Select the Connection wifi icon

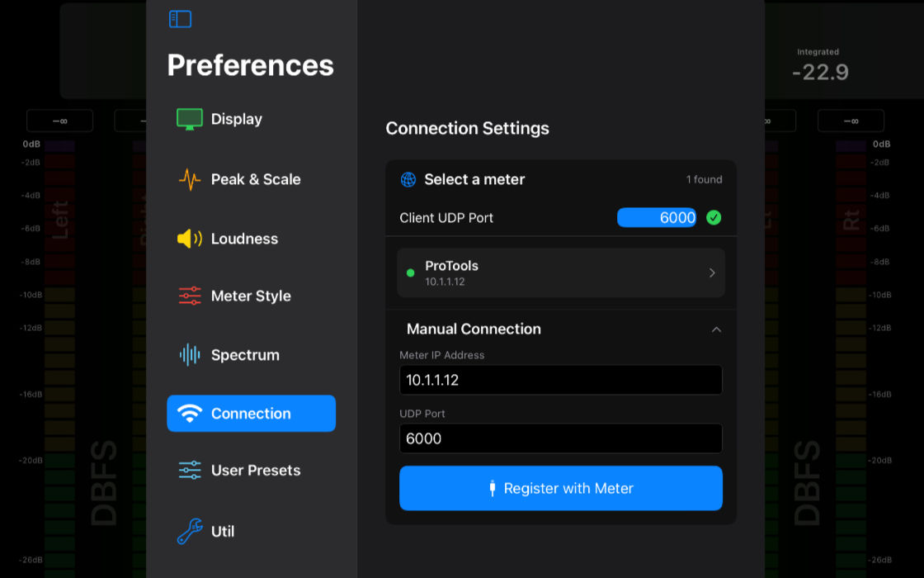[190, 414]
